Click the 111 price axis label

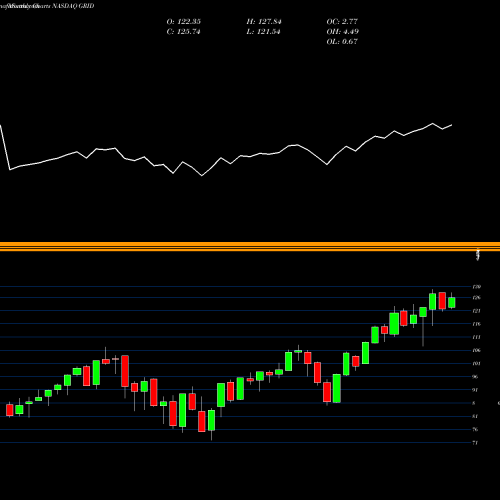click(477, 337)
